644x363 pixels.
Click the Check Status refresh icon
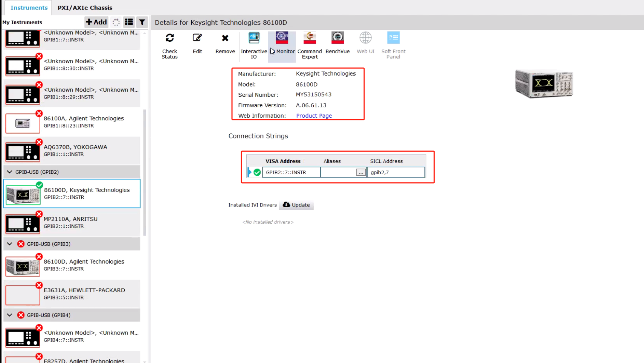pos(169,38)
